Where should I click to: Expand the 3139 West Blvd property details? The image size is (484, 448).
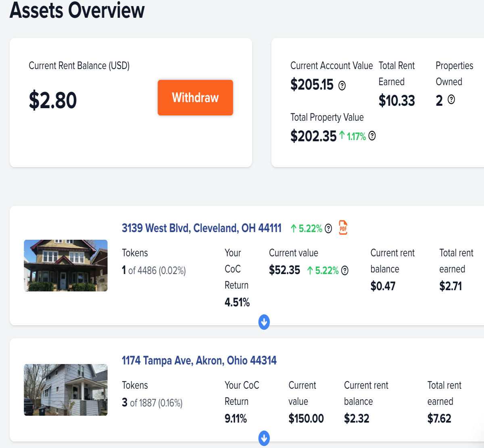click(264, 322)
